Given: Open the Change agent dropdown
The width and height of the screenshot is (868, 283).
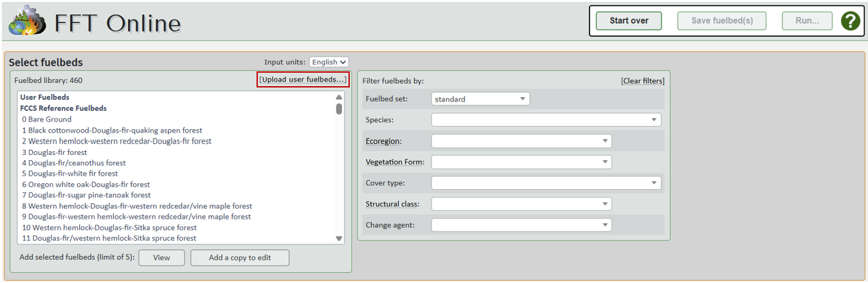Looking at the screenshot, I should pos(521,225).
